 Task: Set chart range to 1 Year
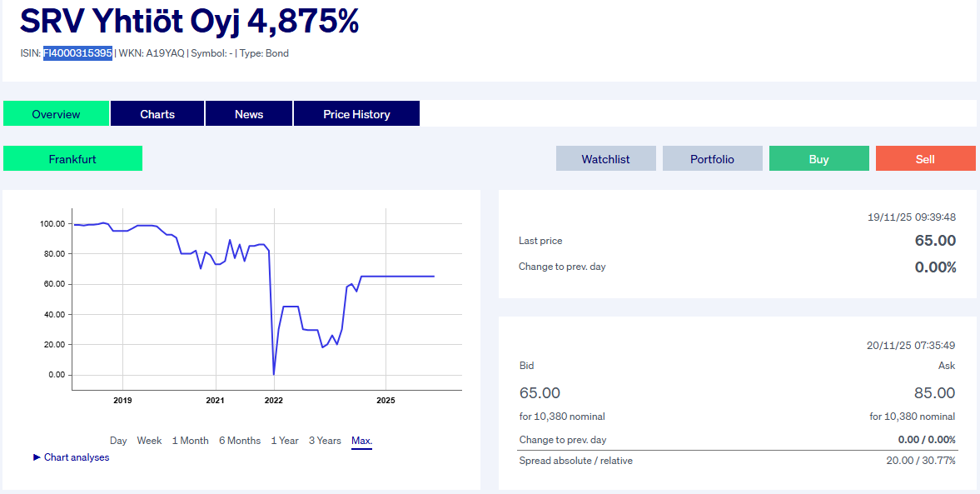[x=285, y=441]
